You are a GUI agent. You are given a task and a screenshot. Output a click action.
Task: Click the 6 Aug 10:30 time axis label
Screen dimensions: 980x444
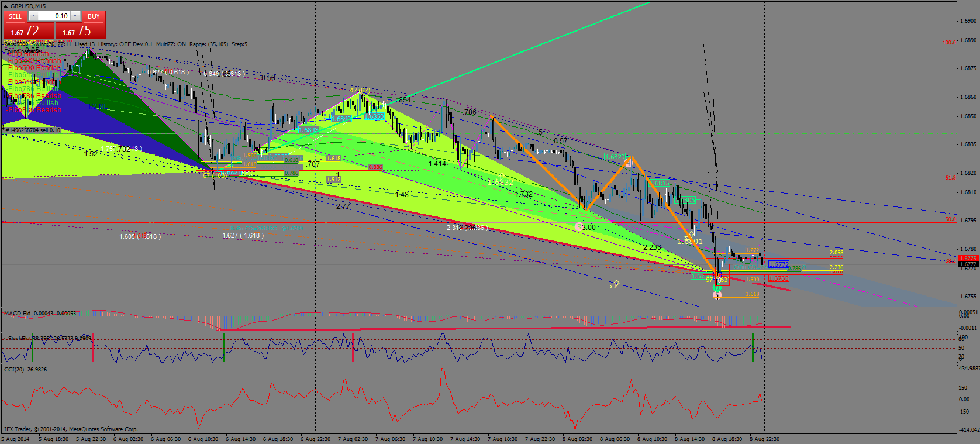click(x=203, y=439)
